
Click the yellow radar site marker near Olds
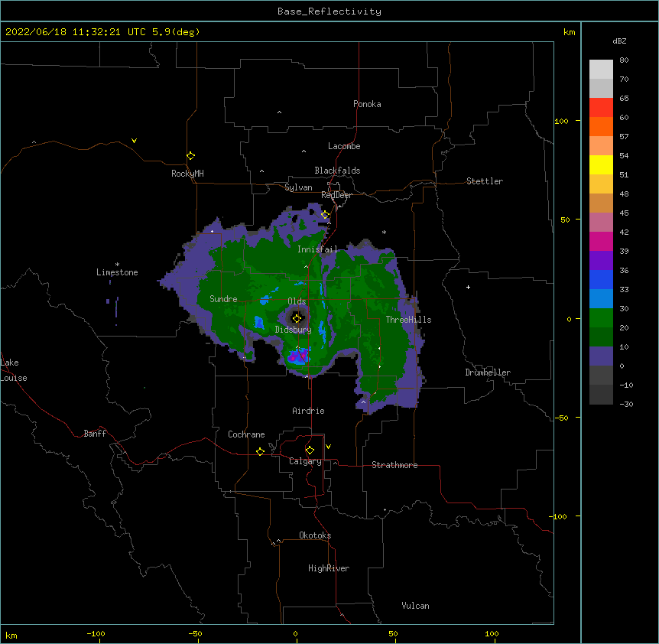point(297,318)
